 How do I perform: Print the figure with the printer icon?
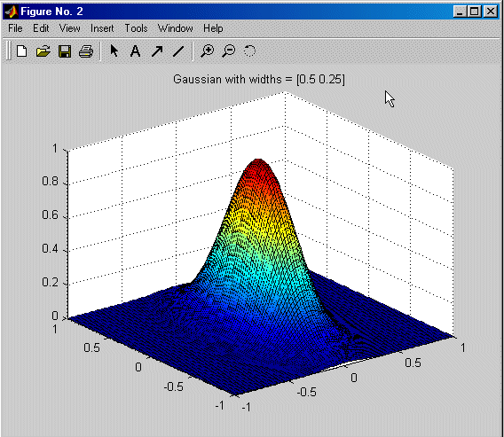[x=86, y=51]
